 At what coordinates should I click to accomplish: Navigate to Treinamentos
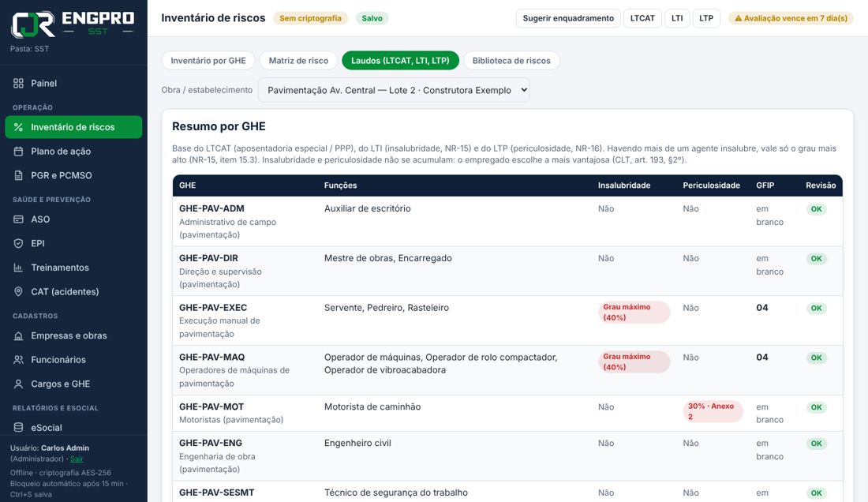73,268
